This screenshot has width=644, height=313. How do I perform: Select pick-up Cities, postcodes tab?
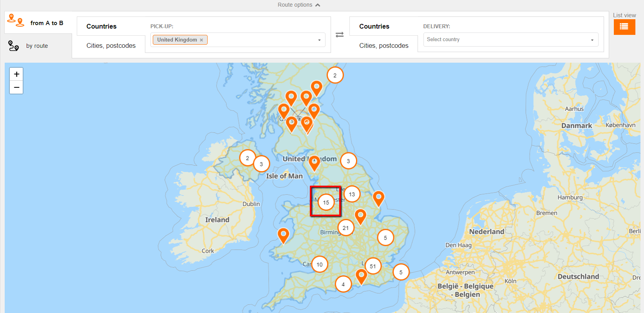coord(111,45)
